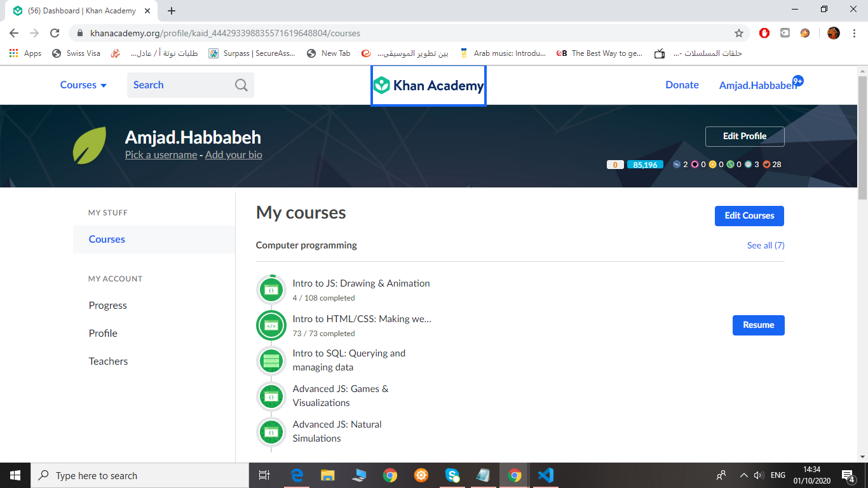Viewport: 868px width, 488px height.
Task: Open File Explorer from taskbar
Action: coord(328,475)
